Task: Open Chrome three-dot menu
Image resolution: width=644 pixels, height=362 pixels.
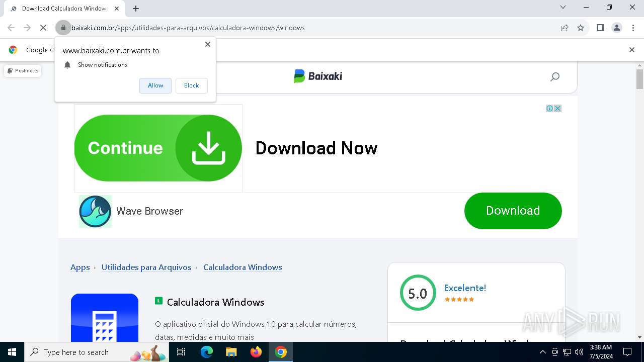Action: pos(633,28)
